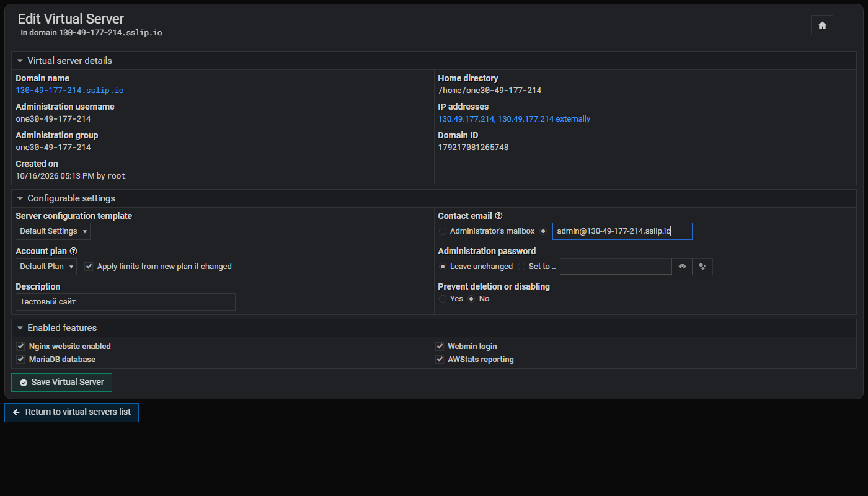Click the Domain ID value 179217081265748
Image resolution: width=868 pixels, height=496 pixels.
473,148
